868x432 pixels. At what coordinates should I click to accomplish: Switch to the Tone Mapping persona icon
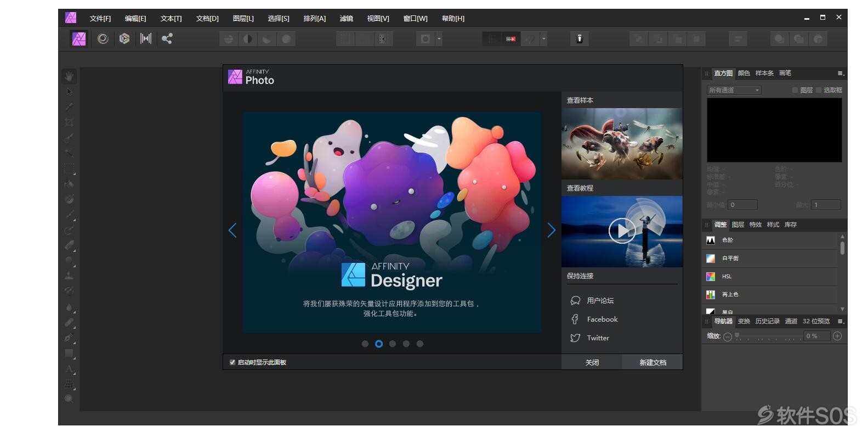(x=145, y=39)
